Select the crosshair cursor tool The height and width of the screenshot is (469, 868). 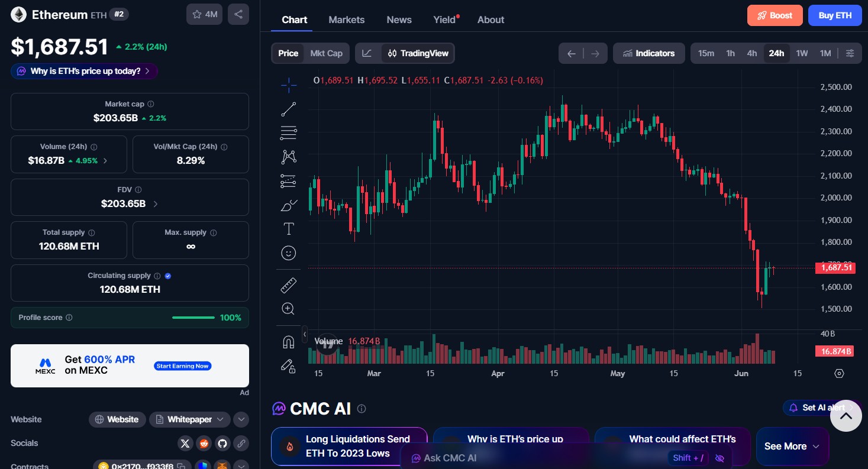(x=289, y=85)
